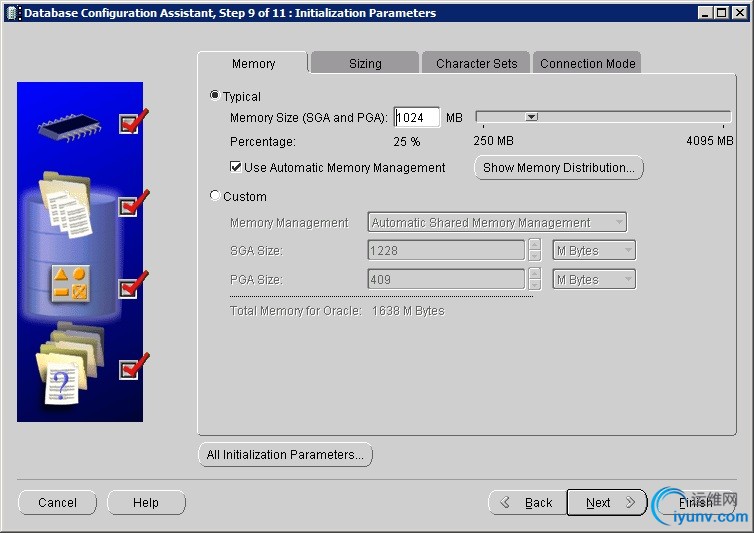Go Back to previous step
Screen dimensions: 754x533
(528, 503)
